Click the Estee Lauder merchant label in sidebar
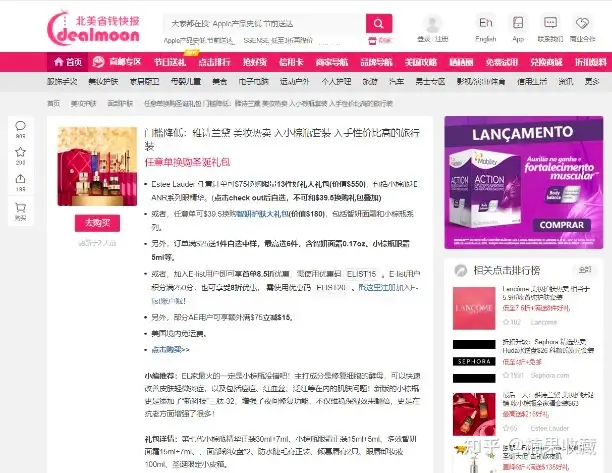612x473 pixels. click(x=550, y=429)
